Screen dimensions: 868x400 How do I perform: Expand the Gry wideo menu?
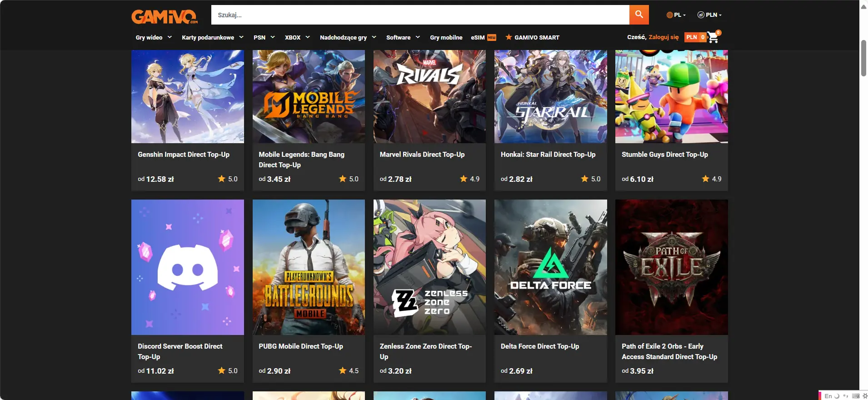[154, 37]
